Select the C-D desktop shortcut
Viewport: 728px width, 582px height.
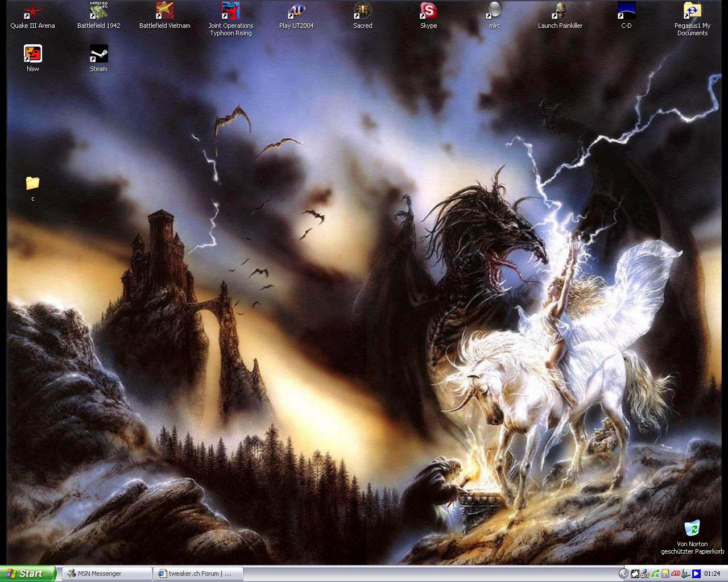point(626,11)
